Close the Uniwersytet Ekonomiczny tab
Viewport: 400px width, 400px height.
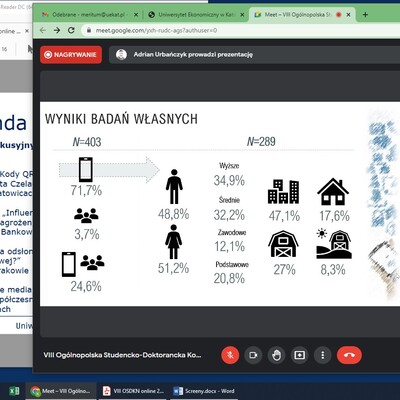[242, 15]
